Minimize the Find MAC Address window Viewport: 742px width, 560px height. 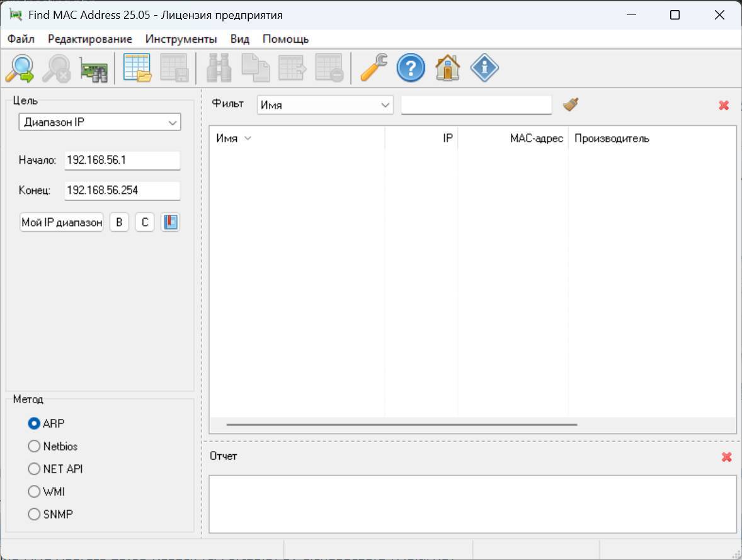[631, 15]
